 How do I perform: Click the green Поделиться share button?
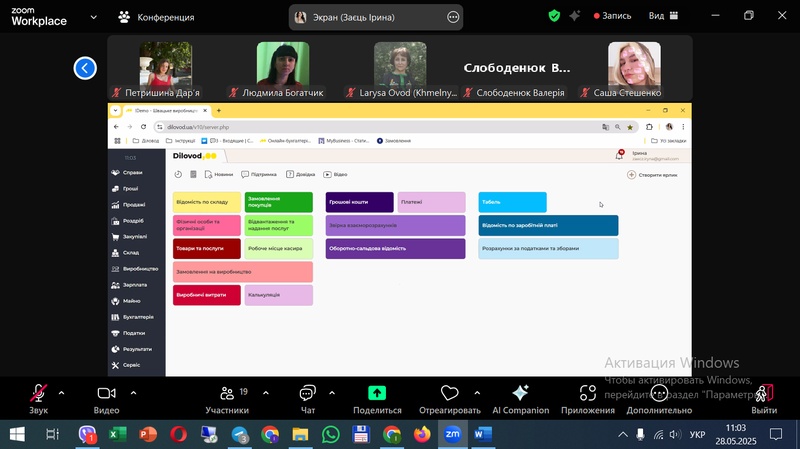377,400
